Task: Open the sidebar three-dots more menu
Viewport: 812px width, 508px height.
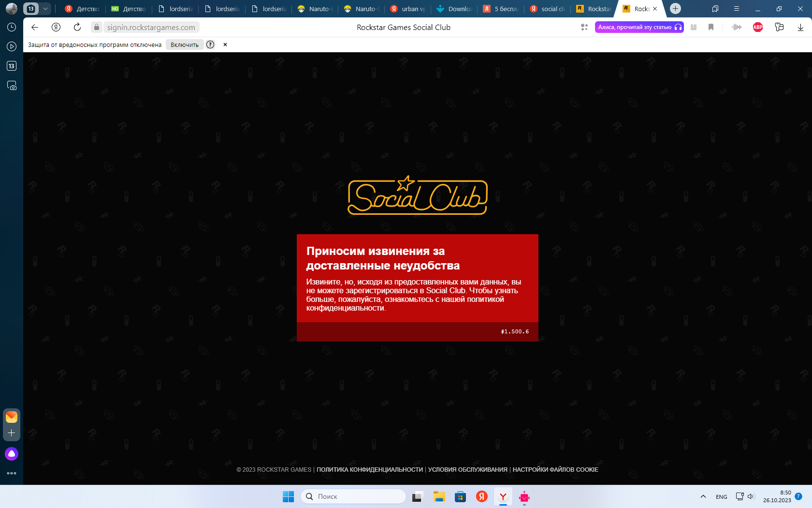Action: (12, 473)
